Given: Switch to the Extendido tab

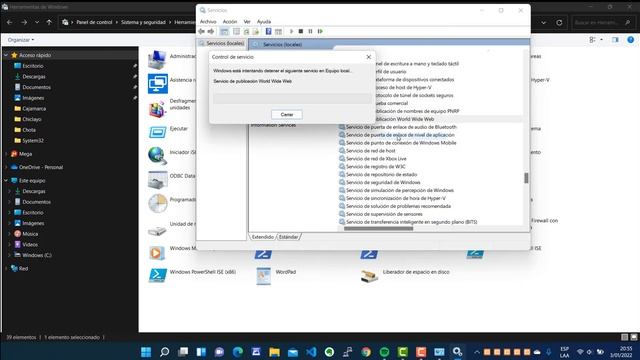Looking at the screenshot, I should [x=262, y=237].
